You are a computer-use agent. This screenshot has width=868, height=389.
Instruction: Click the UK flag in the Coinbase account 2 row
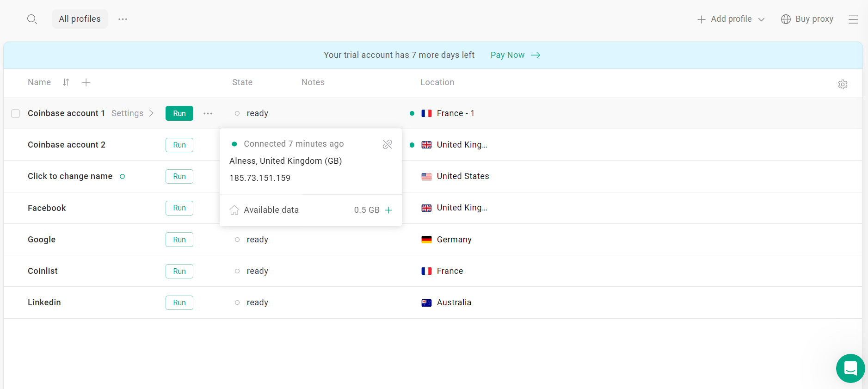[426, 145]
